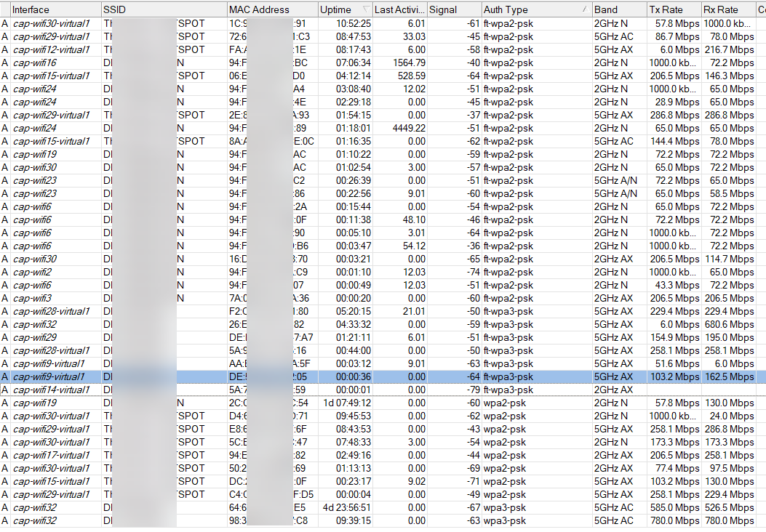Click the last activity value 48.10

(x=414, y=219)
